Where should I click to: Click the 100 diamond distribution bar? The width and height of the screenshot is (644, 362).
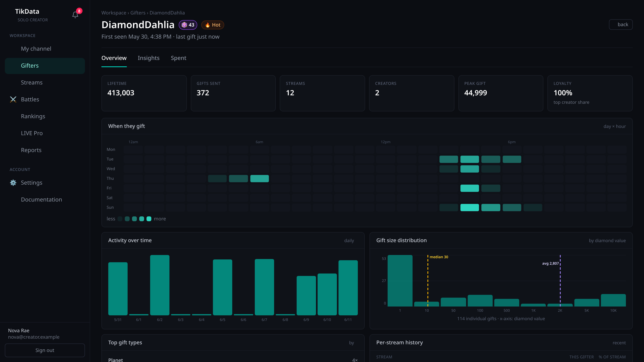(x=480, y=301)
